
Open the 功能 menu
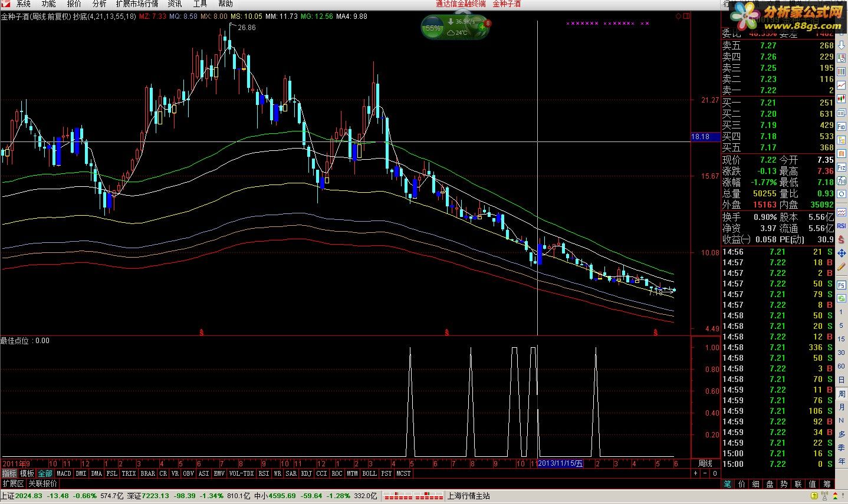pyautogui.click(x=48, y=4)
